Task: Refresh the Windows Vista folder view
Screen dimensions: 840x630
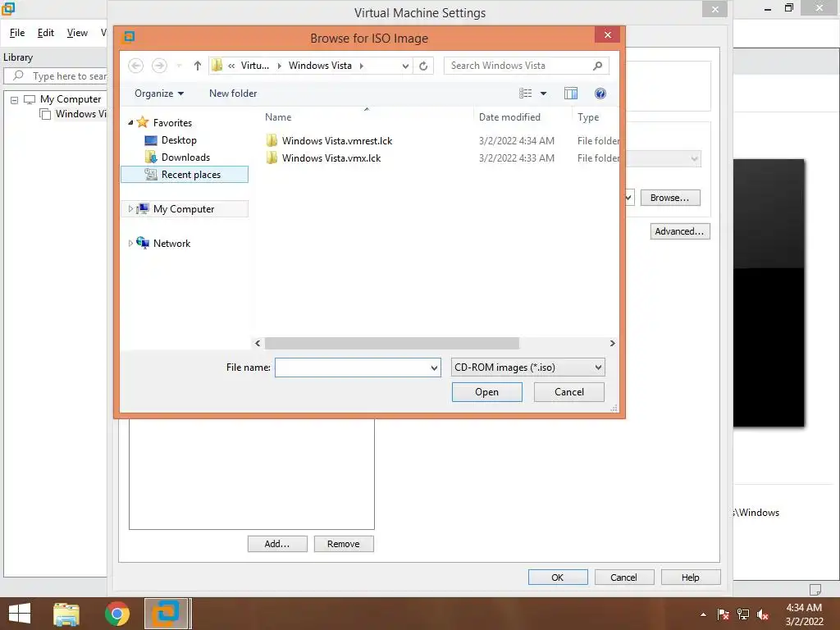Action: pyautogui.click(x=423, y=66)
